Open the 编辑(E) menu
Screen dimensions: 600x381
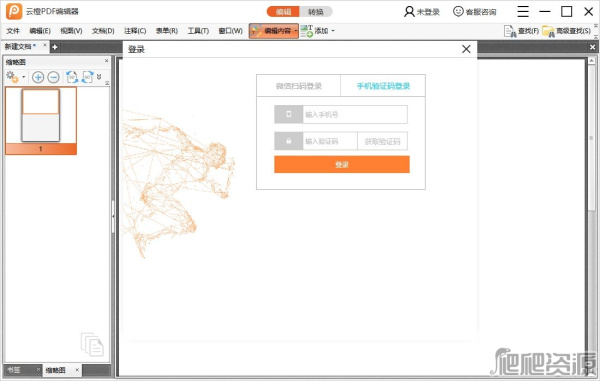[x=40, y=31]
